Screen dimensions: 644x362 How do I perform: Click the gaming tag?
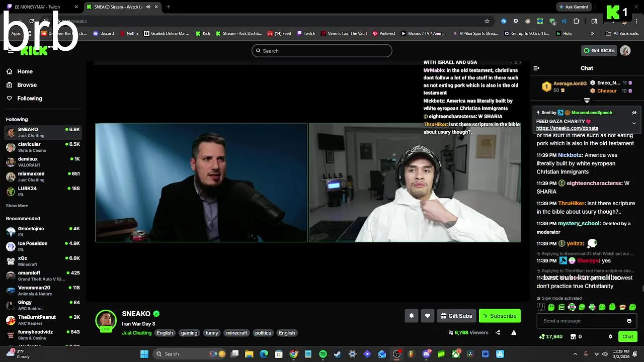click(189, 333)
